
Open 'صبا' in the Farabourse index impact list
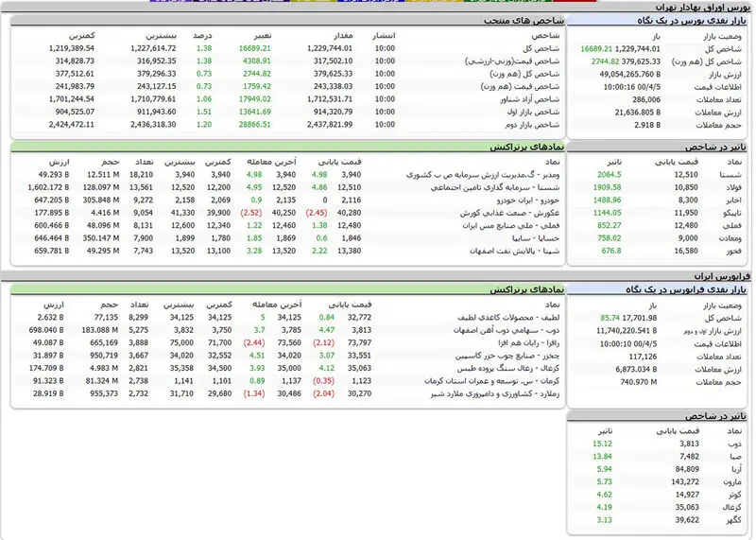736,457
